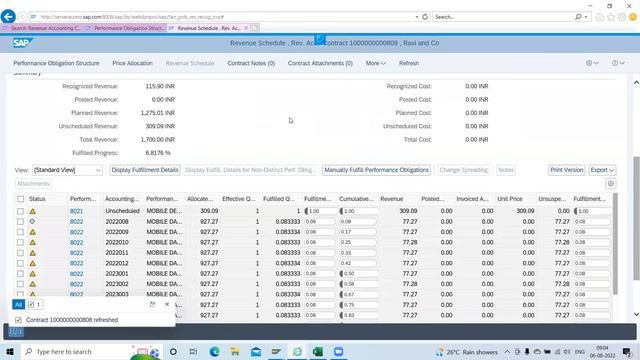
Task: Open Cortana circle icon in taskbar
Action: [x=173, y=351]
